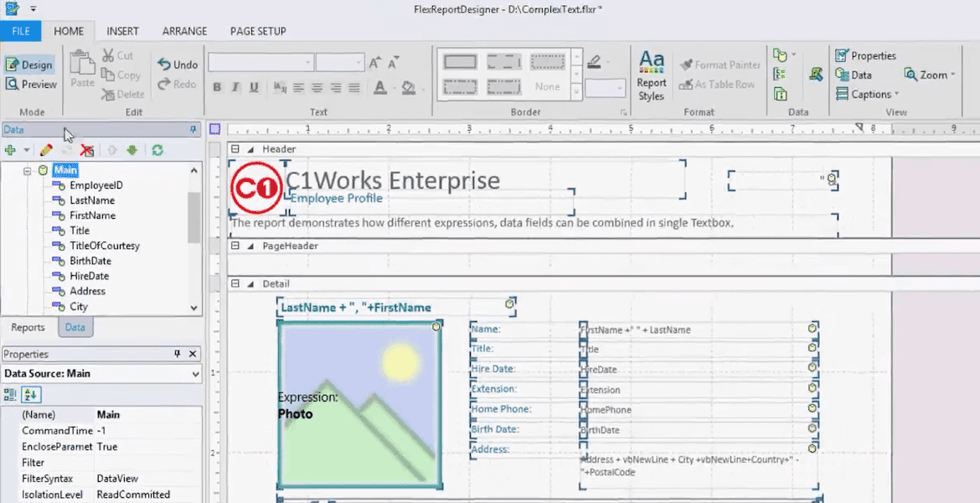
Task: Click the Report Styles icon
Action: tap(651, 74)
